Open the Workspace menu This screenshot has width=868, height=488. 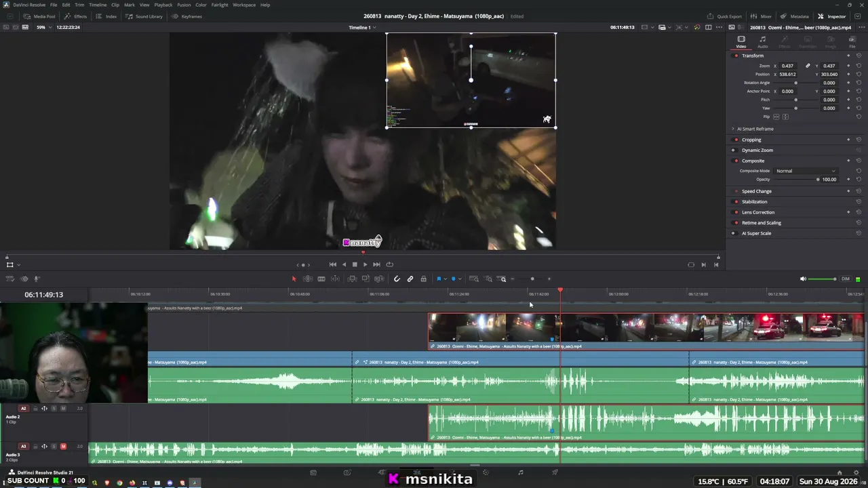tap(244, 5)
